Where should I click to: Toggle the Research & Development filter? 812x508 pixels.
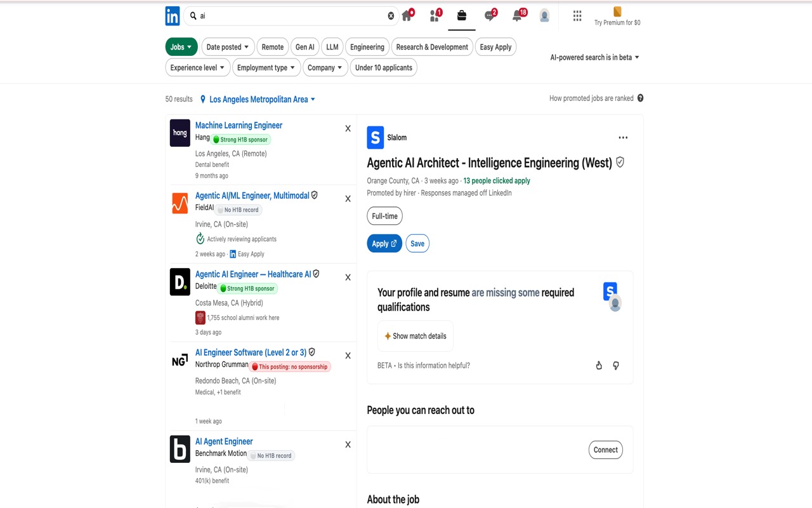coord(432,47)
